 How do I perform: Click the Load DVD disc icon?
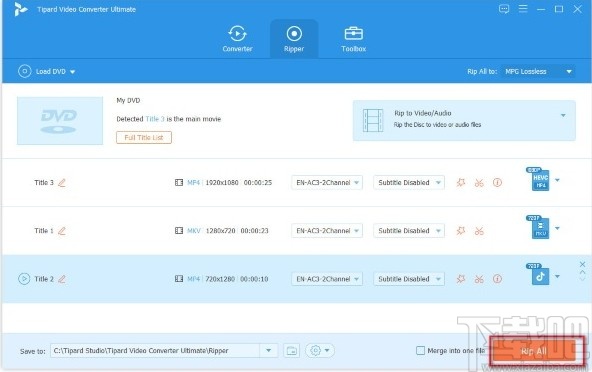(x=25, y=71)
